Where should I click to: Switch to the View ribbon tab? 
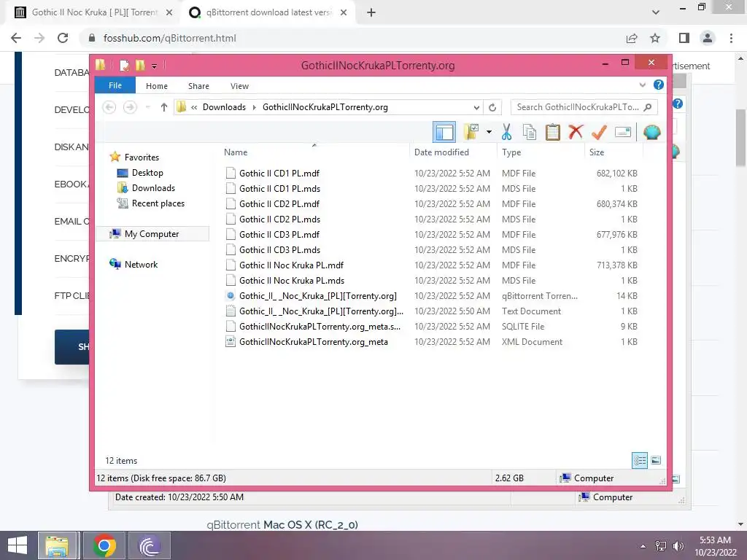coord(239,86)
